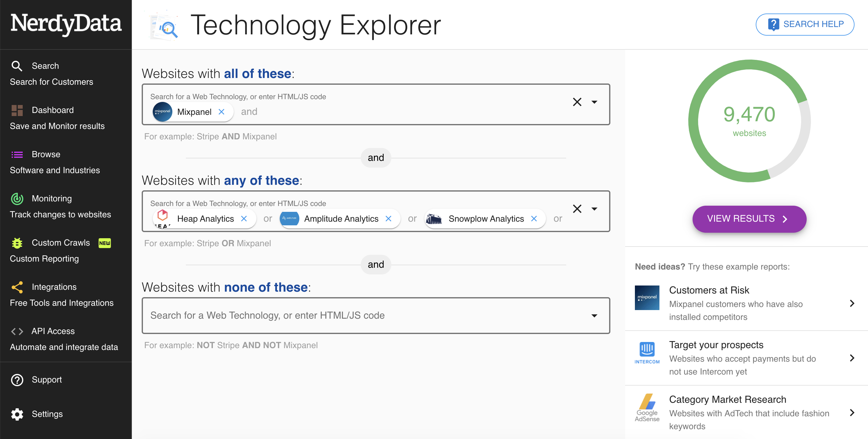868x439 pixels.
Task: Click the Settings gear icon
Action: 17,414
